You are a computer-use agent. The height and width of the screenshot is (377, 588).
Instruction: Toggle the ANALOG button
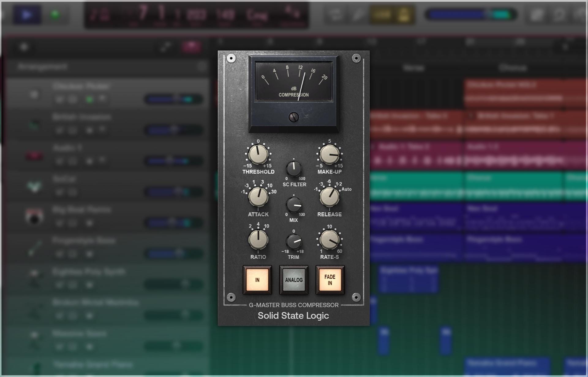[x=294, y=280]
